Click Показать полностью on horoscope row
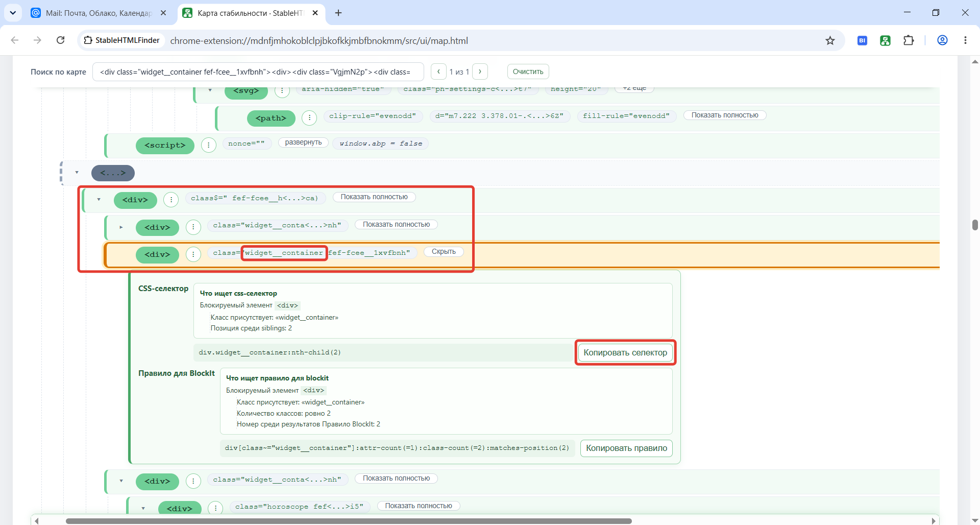Image resolution: width=980 pixels, height=525 pixels. [x=419, y=506]
